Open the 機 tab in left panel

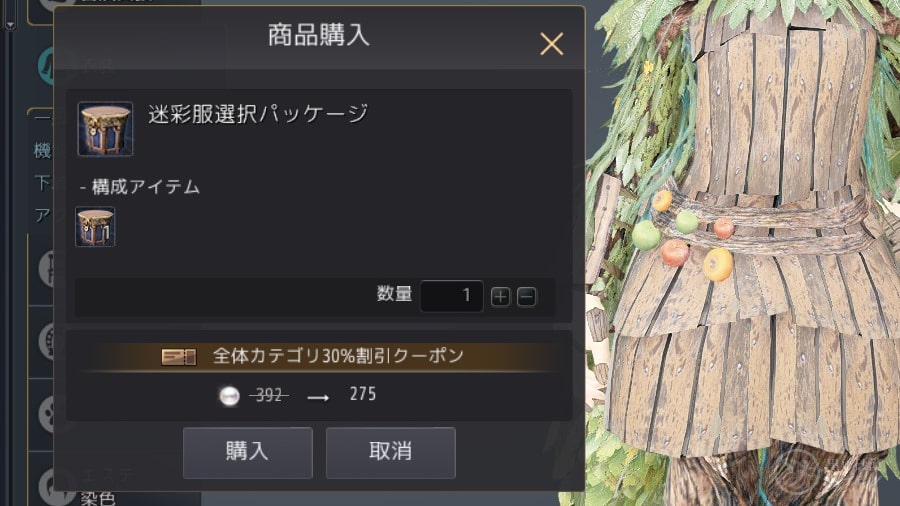click(x=42, y=151)
